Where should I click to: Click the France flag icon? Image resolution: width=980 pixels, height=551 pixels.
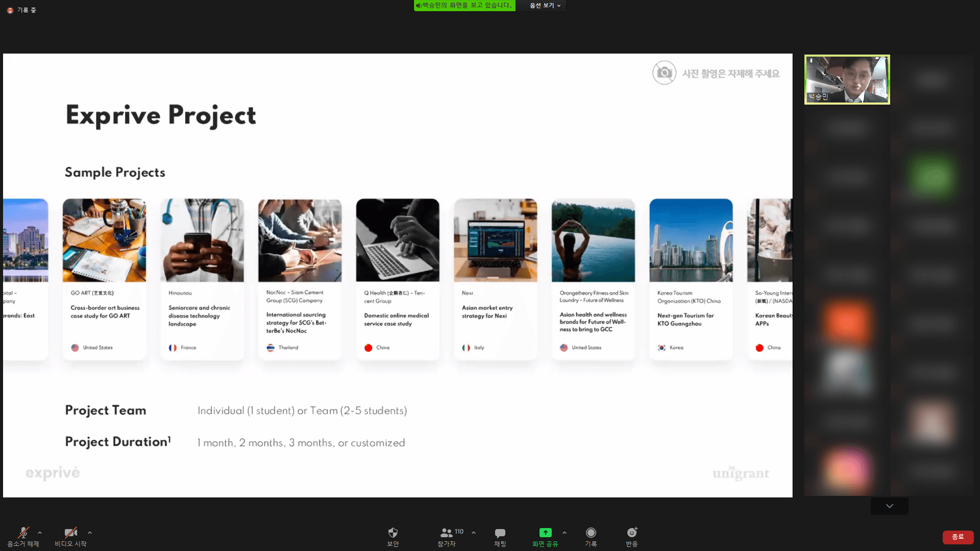173,348
